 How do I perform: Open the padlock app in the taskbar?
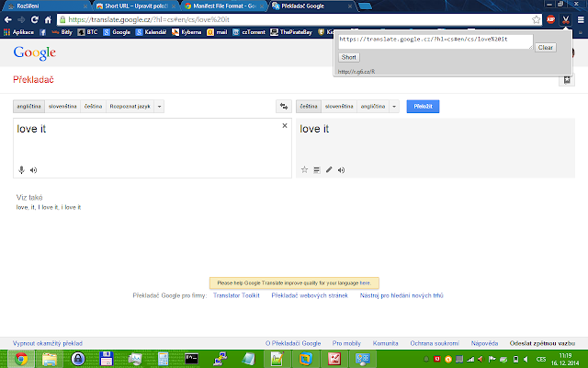[77, 359]
